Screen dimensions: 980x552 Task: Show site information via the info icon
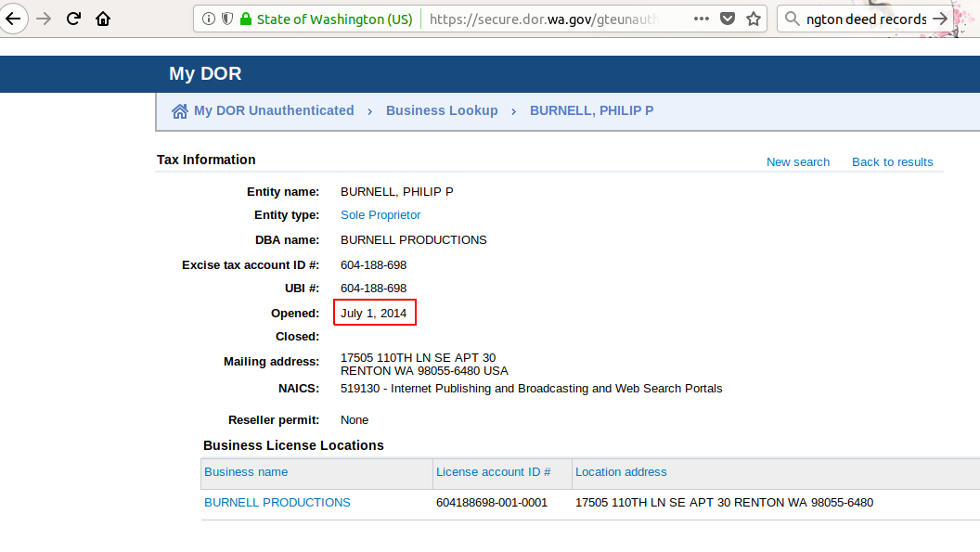coord(209,19)
